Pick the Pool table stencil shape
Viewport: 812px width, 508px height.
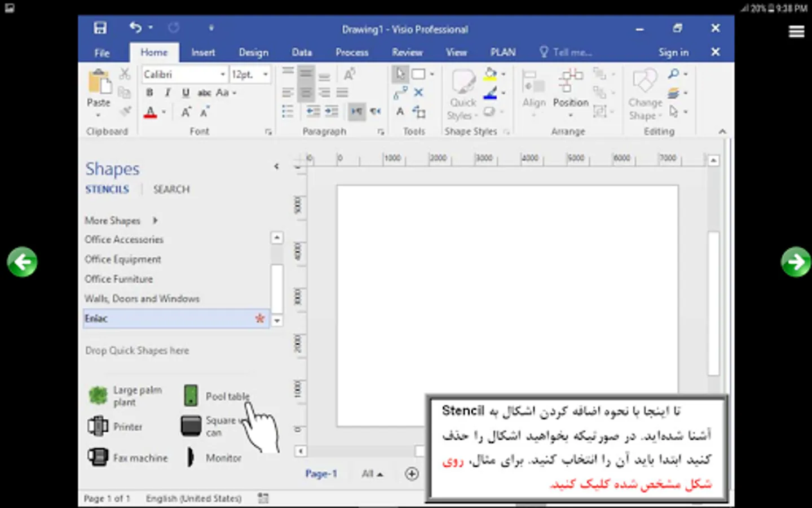[217, 396]
